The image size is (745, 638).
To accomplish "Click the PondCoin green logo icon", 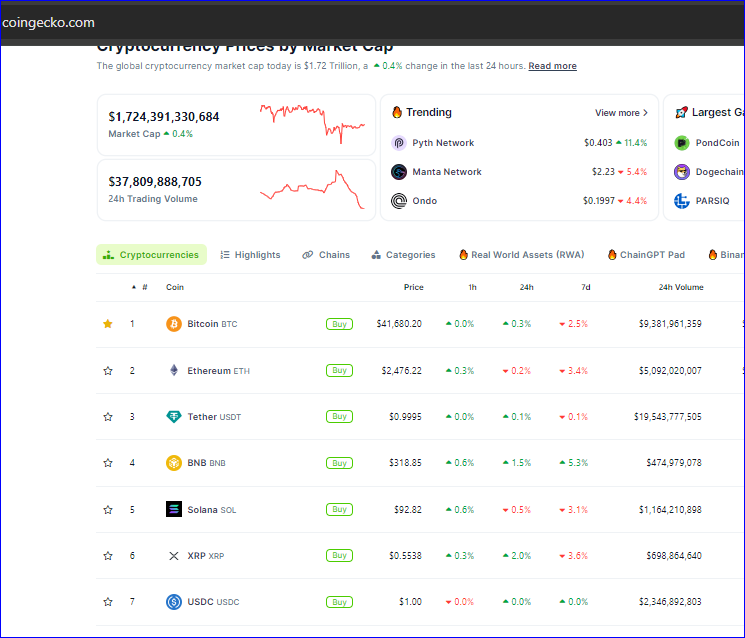I will click(x=682, y=143).
